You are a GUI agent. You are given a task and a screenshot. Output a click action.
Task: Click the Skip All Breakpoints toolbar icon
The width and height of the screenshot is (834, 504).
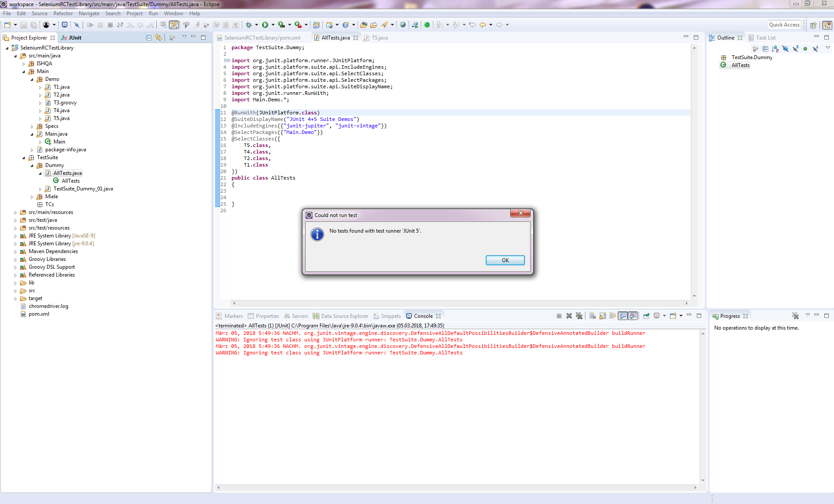click(x=77, y=25)
